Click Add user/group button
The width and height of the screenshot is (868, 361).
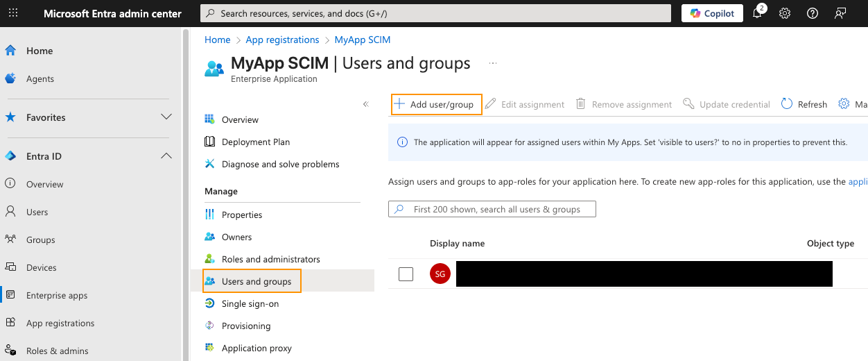click(436, 104)
